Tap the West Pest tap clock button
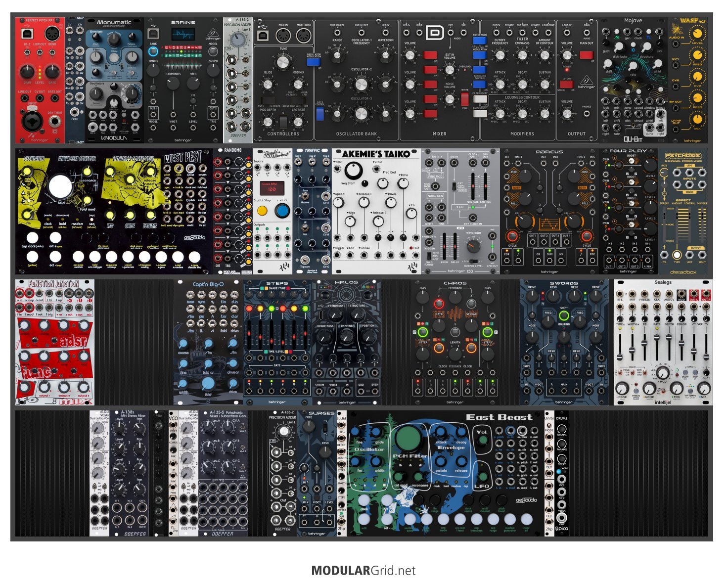 [32, 238]
